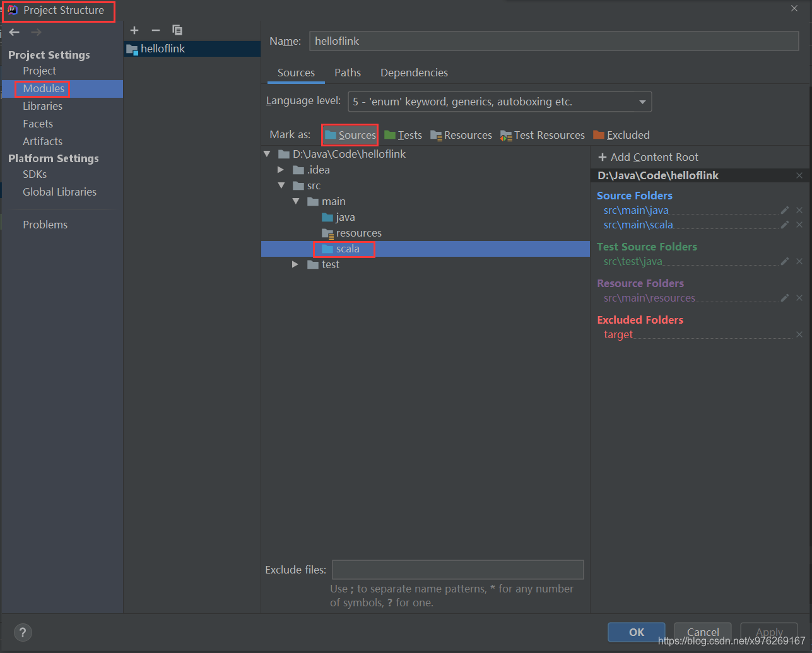Edit the src\main\java source folder path
812x653 pixels.
pos(784,210)
